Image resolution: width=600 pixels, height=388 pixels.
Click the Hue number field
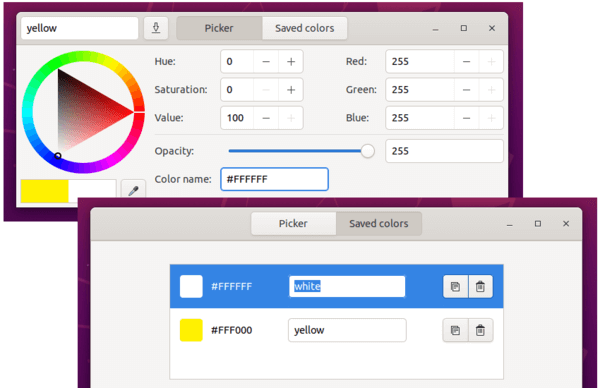click(237, 62)
